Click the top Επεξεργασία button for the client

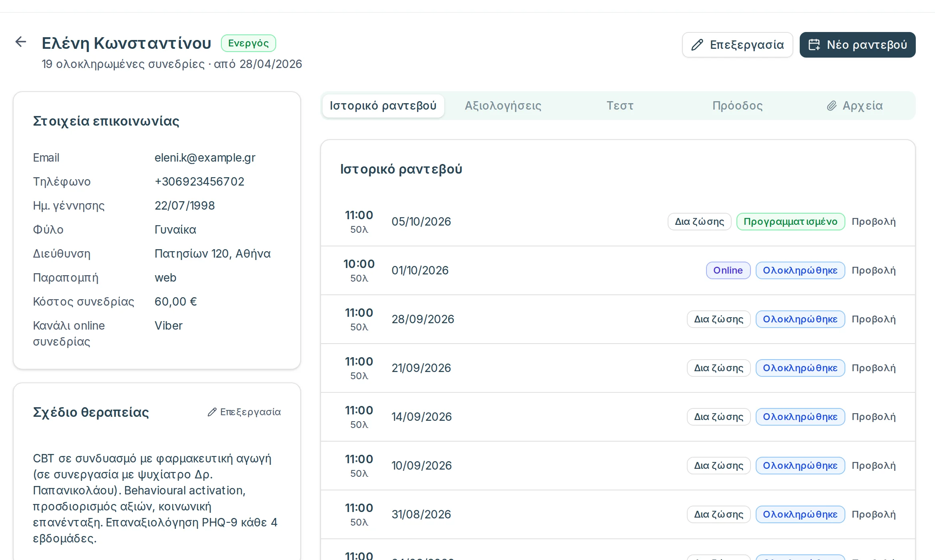(x=737, y=45)
